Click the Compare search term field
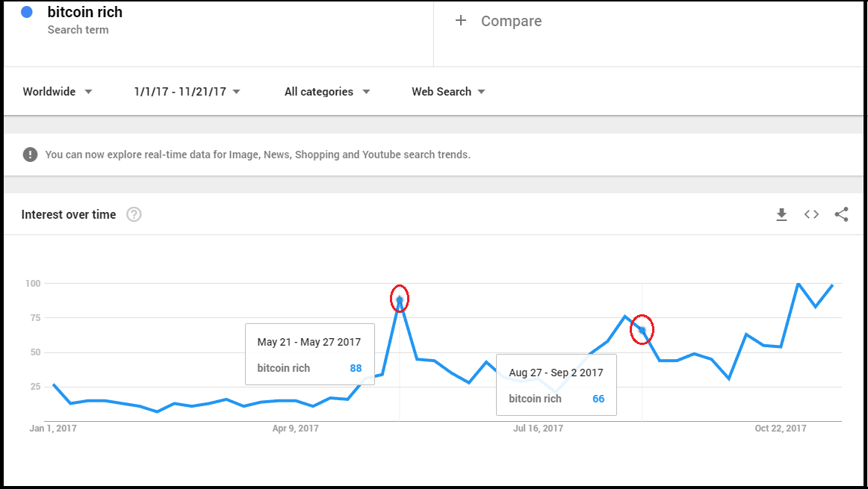This screenshot has width=868, height=489. pyautogui.click(x=511, y=22)
